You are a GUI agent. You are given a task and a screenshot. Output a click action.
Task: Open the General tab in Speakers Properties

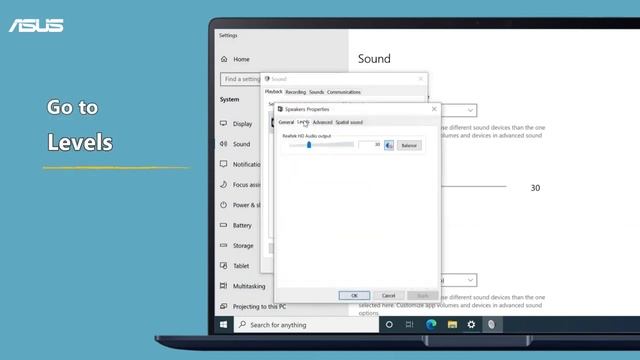[x=286, y=122]
